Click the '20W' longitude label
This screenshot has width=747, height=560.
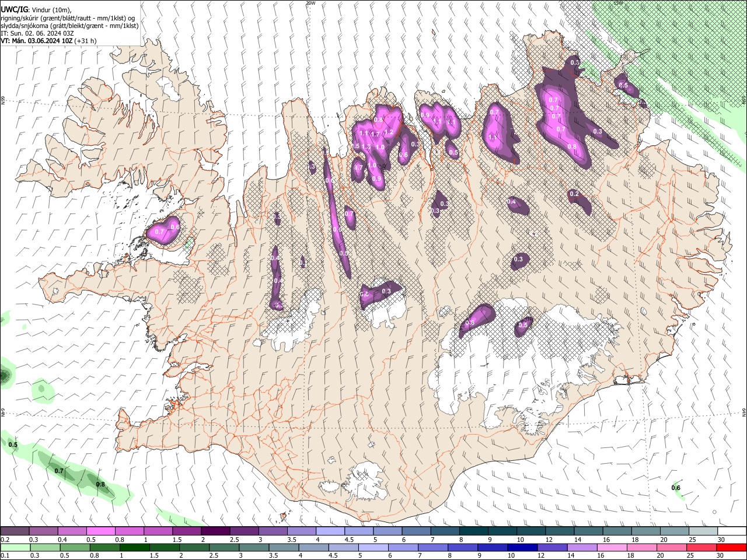[x=310, y=3]
